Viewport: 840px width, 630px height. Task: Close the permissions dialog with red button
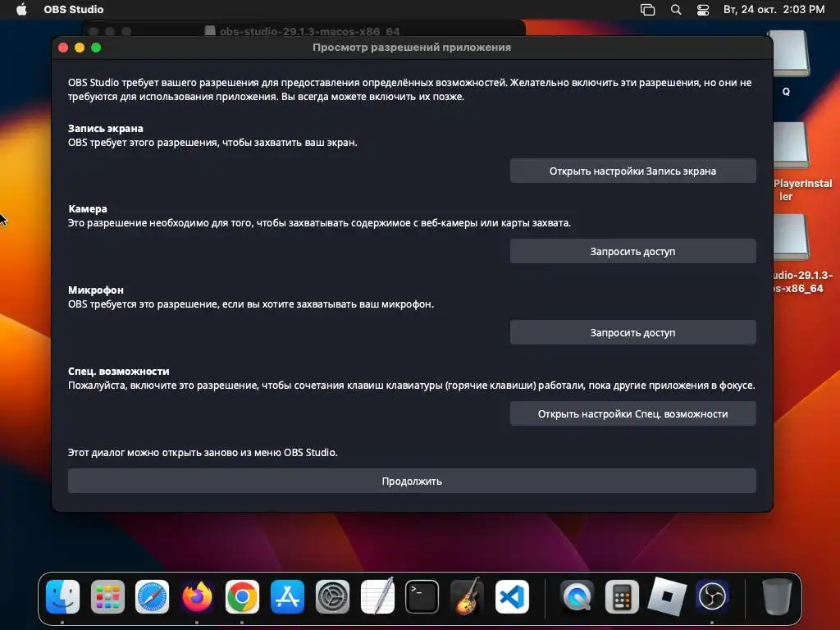coord(63,48)
